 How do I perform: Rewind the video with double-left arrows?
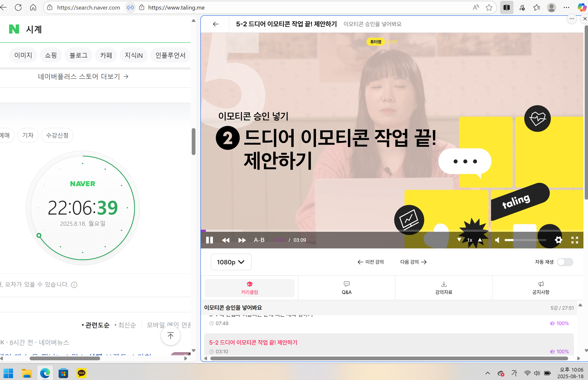tap(225, 240)
